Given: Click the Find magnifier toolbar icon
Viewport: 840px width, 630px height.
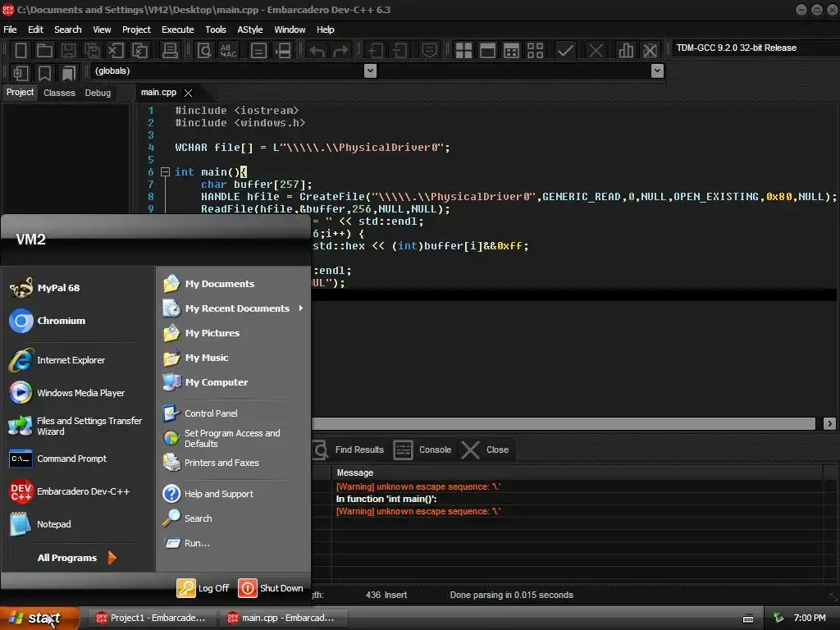Looking at the screenshot, I should pos(204,51).
